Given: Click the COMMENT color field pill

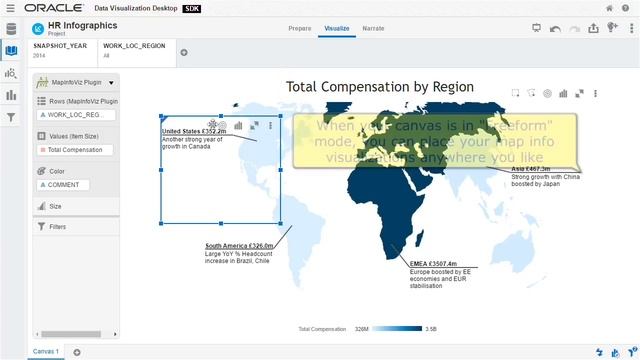Looking at the screenshot, I should tap(63, 185).
